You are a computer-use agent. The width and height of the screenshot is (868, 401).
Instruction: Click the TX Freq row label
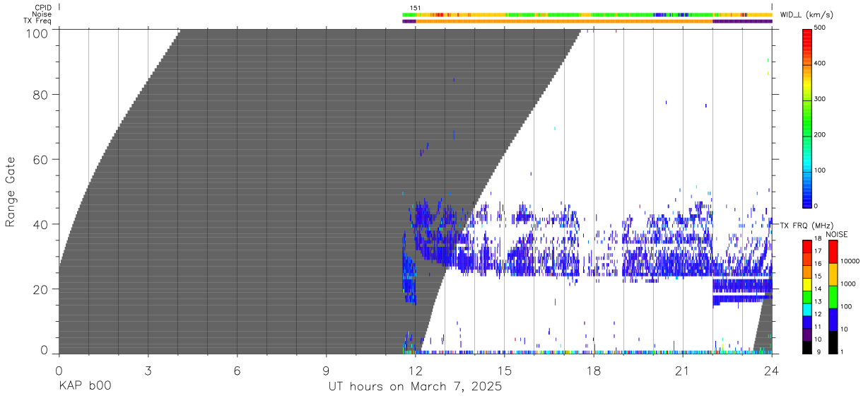coord(37,21)
